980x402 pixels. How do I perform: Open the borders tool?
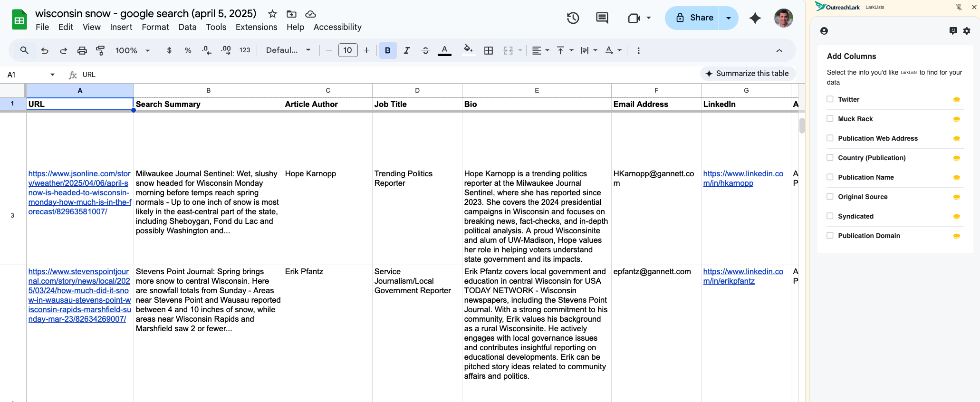(x=488, y=50)
